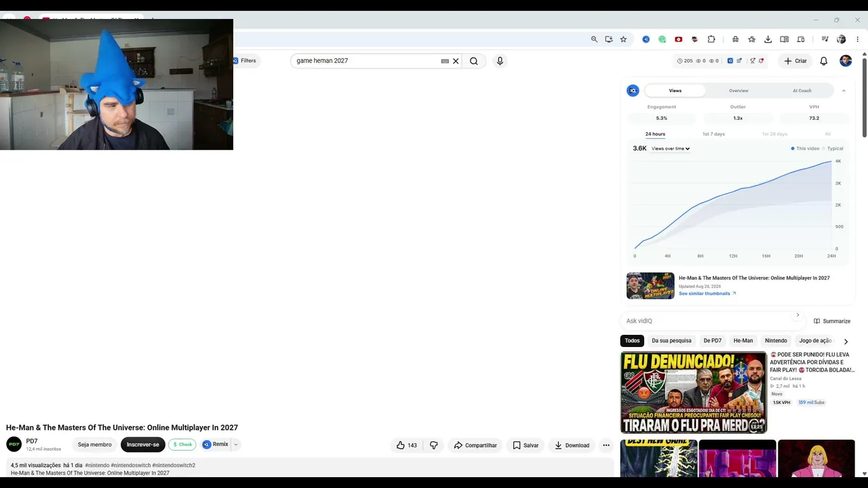Open the on-screen keyboard icon in the search box
Screen dimensions: 868x488
(x=445, y=61)
